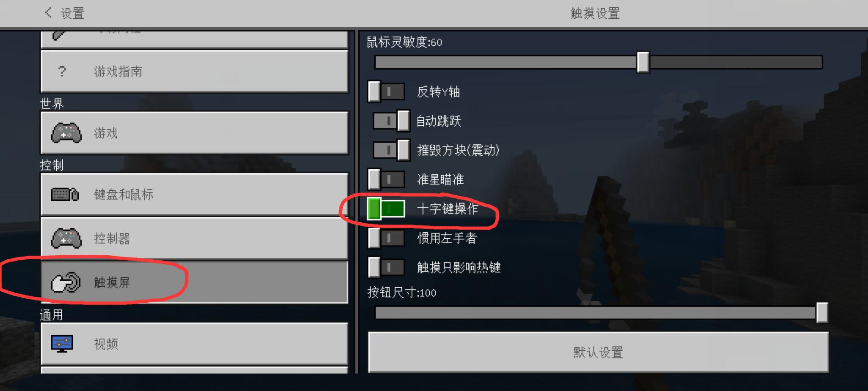Enable the 准星瞄准 switch
This screenshot has height=391, width=868.
tap(386, 179)
